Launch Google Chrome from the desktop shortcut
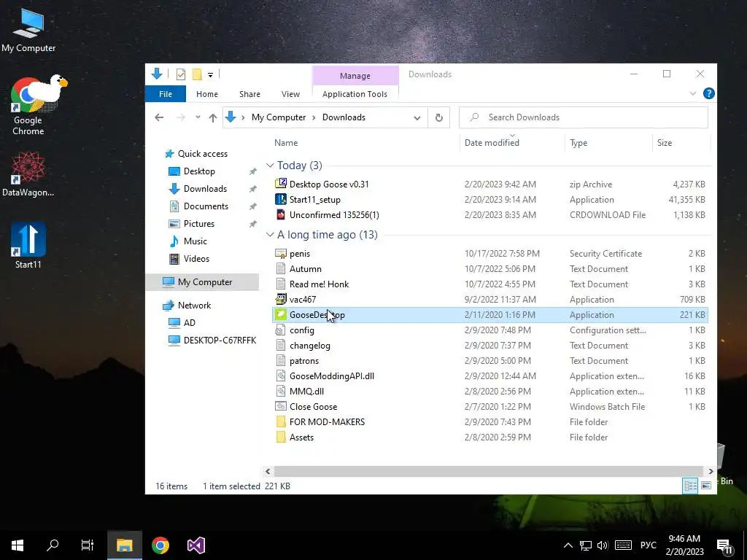The image size is (747, 560). (28, 106)
